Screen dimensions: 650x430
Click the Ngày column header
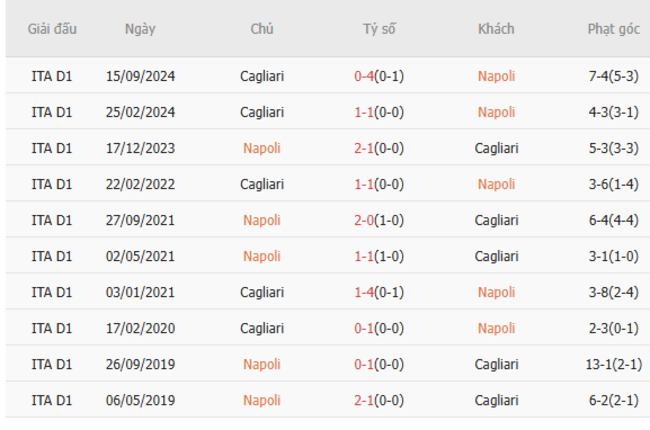click(x=140, y=29)
